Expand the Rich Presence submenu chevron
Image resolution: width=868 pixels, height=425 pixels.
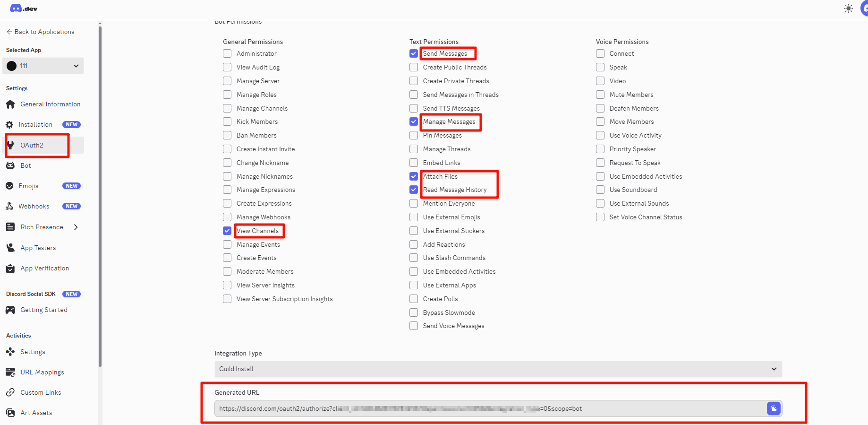(x=76, y=227)
